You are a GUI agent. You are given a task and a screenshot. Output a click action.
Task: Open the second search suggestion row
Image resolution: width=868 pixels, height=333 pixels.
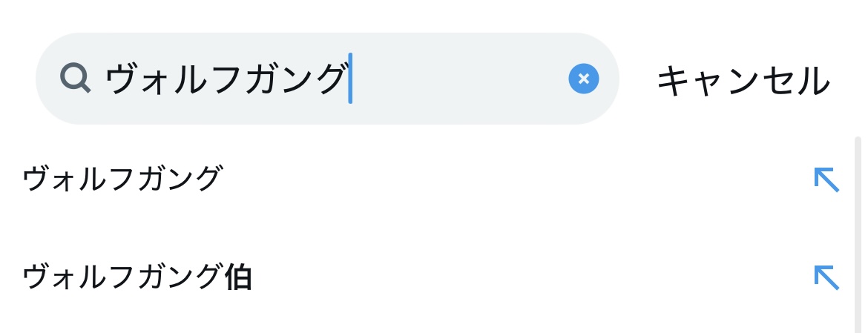[371, 277]
